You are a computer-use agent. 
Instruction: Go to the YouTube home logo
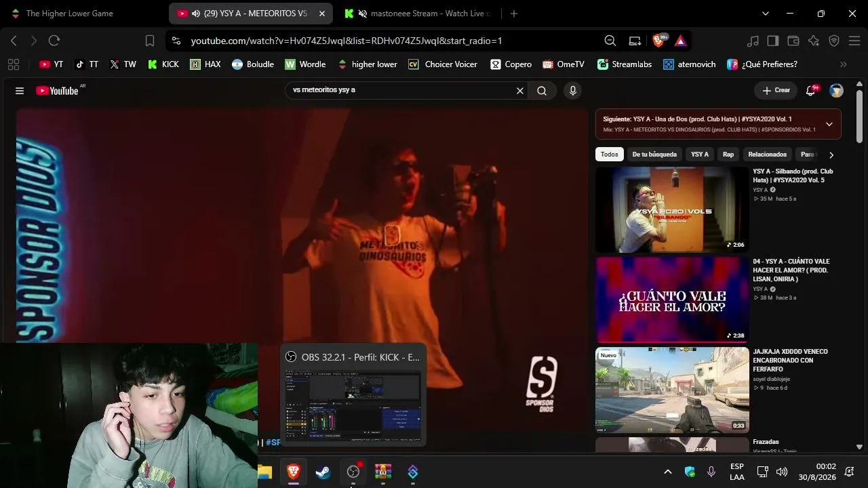58,91
